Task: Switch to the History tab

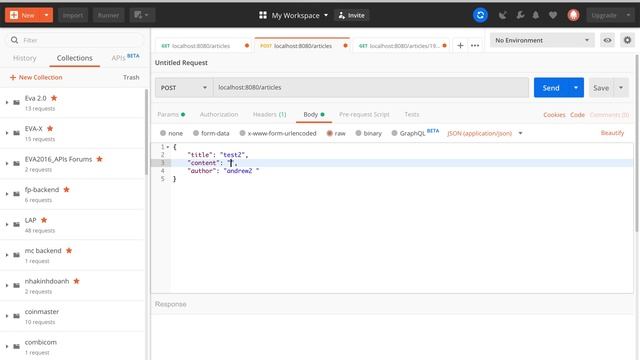Action: [x=24, y=58]
